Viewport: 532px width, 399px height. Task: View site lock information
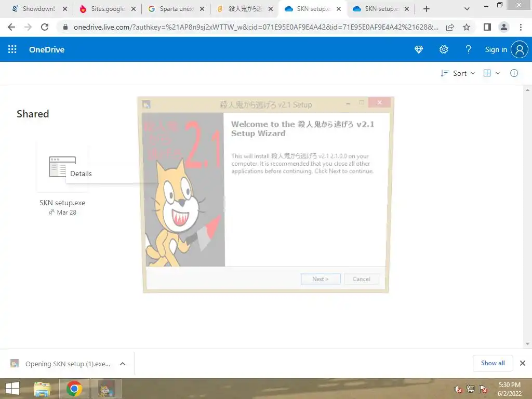click(65, 27)
